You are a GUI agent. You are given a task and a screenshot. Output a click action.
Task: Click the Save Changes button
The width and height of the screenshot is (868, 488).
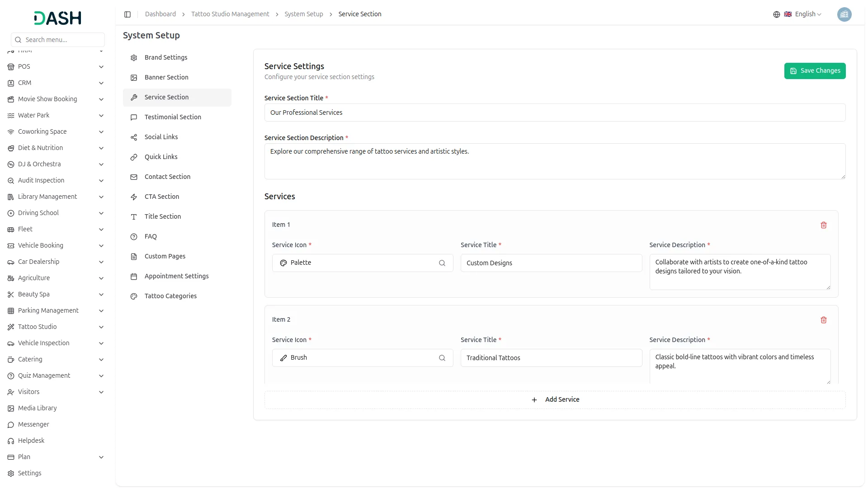pyautogui.click(x=814, y=71)
